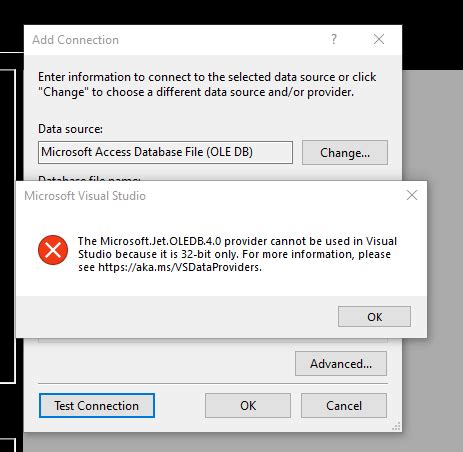Viewport: 463px width, 452px height.
Task: Click the resize grip of Add Connection dialog
Action: [x=396, y=426]
